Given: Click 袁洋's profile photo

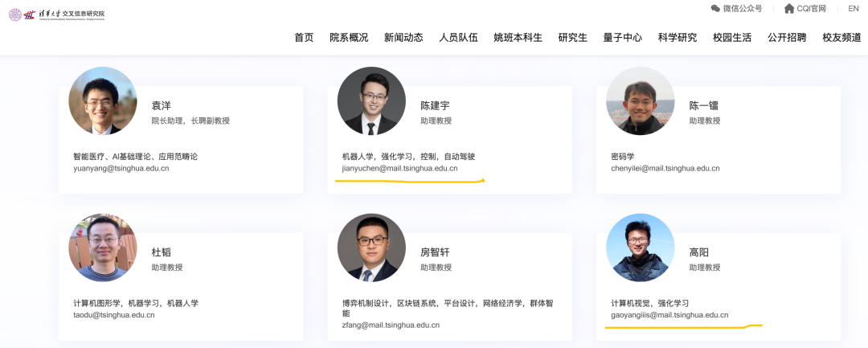Looking at the screenshot, I should click(x=103, y=101).
